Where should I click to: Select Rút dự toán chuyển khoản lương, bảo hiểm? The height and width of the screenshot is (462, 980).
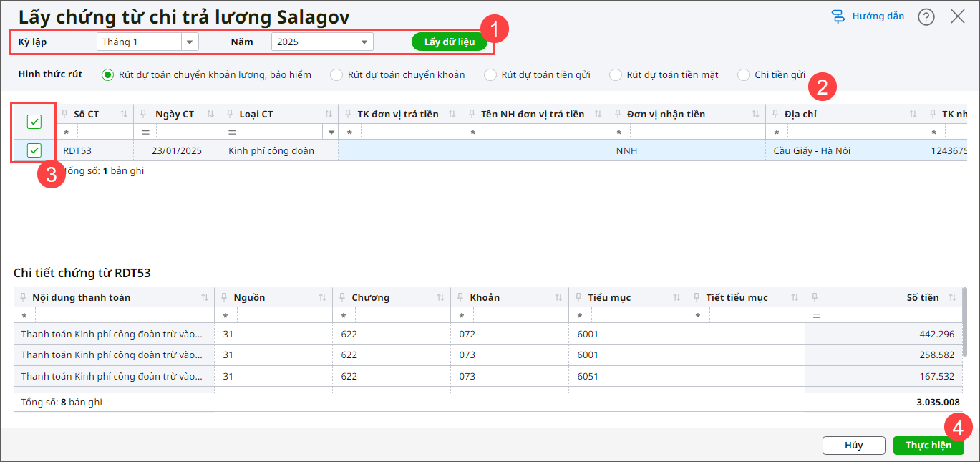tap(107, 74)
